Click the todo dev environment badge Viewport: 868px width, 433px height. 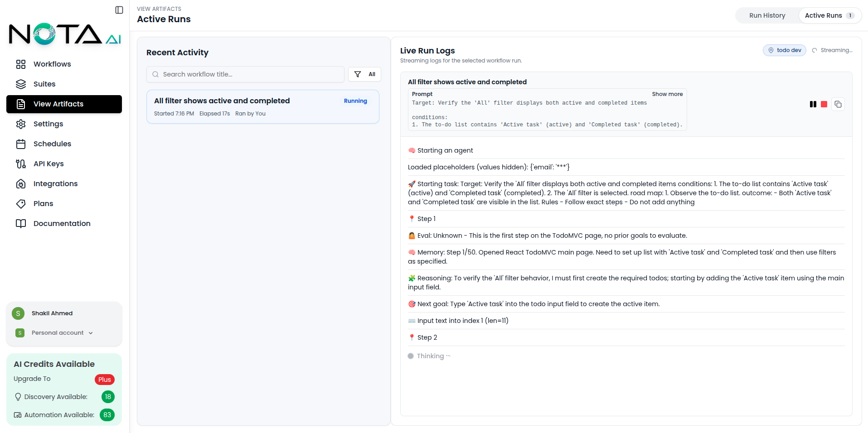coord(785,50)
